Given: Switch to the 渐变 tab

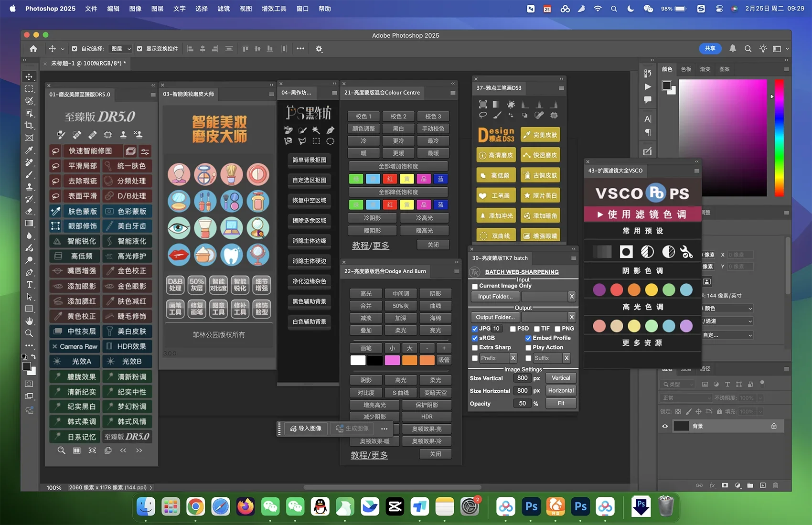Looking at the screenshot, I should [x=705, y=69].
